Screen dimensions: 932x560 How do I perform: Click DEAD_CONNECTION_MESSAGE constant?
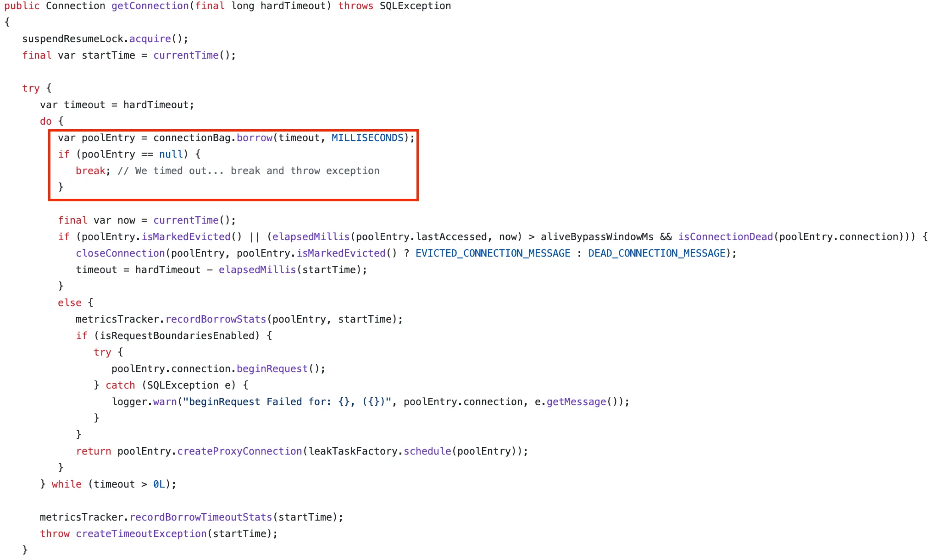[657, 253]
